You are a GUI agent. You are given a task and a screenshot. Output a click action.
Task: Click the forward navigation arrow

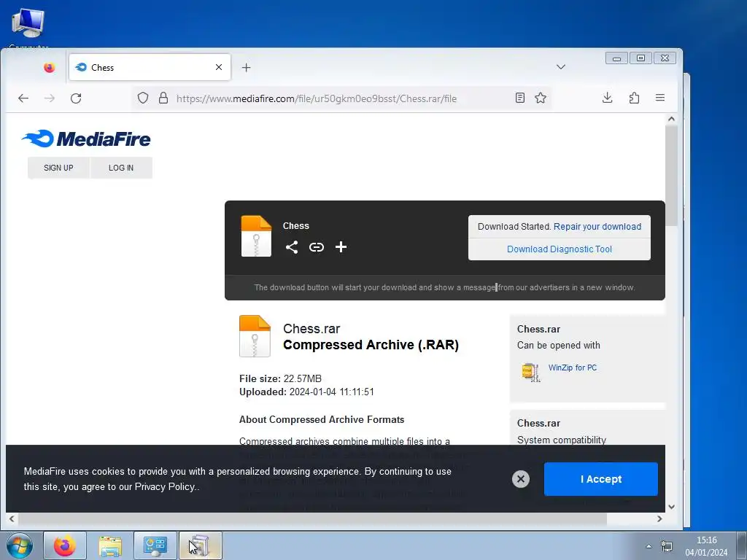tap(50, 98)
